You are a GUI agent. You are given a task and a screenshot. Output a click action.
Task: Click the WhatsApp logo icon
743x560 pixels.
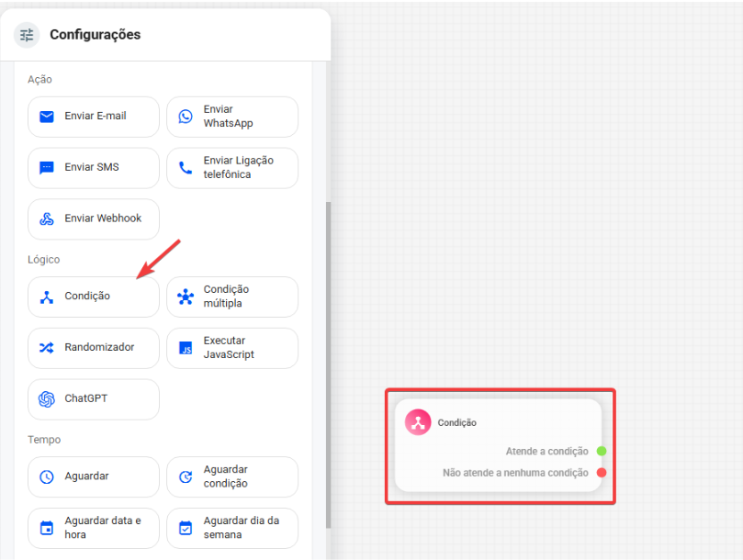coord(186,116)
